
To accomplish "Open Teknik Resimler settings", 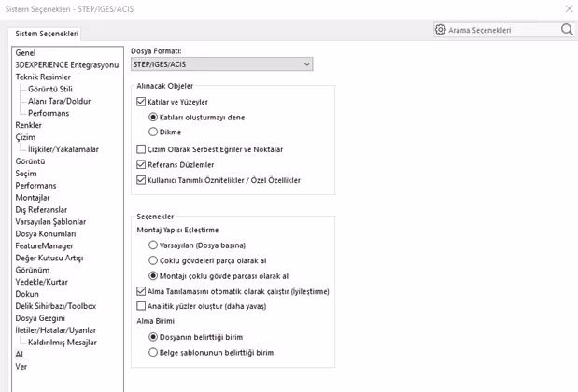I will tap(43, 77).
